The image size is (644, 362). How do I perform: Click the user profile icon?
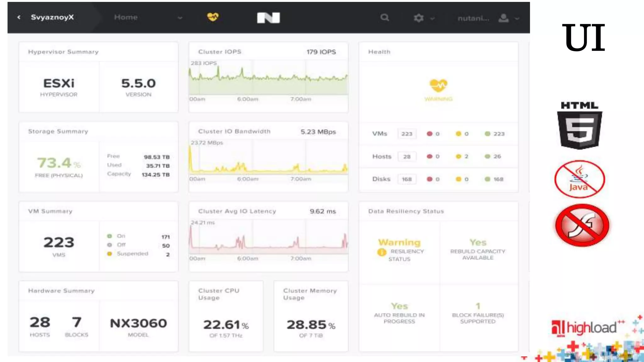point(503,18)
